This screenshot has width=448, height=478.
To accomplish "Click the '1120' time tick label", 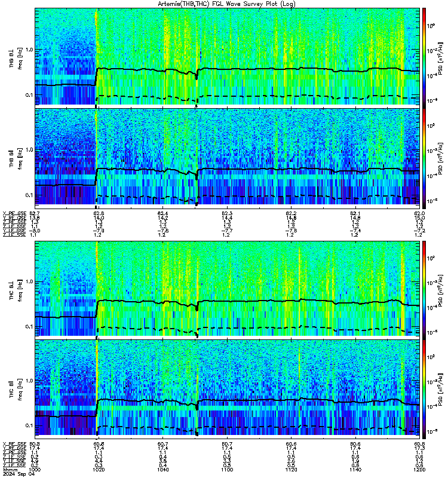I will tap(291, 470).
